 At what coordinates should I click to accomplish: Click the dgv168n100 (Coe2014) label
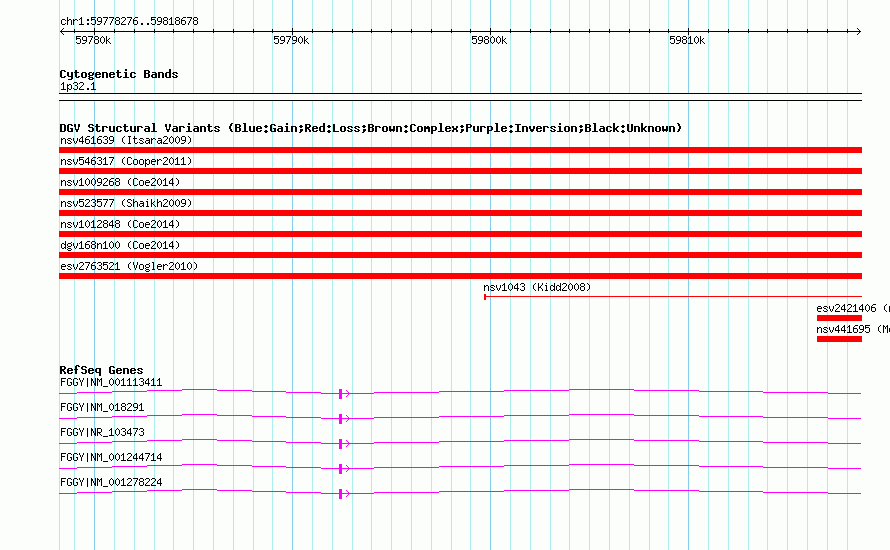120,245
